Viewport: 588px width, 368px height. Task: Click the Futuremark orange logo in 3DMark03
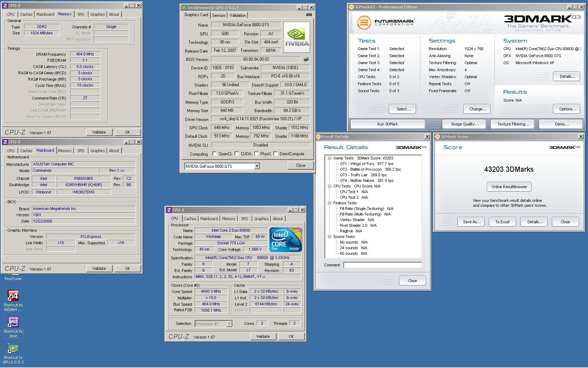coord(364,22)
